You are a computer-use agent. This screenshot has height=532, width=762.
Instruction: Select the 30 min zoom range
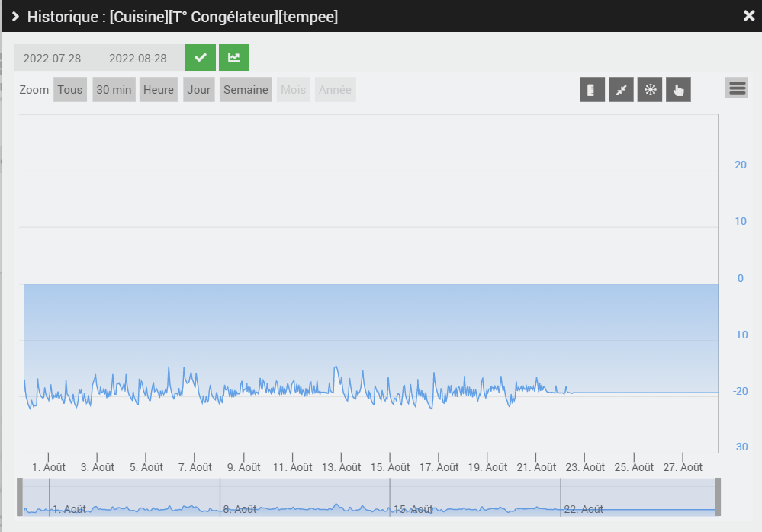pos(114,90)
